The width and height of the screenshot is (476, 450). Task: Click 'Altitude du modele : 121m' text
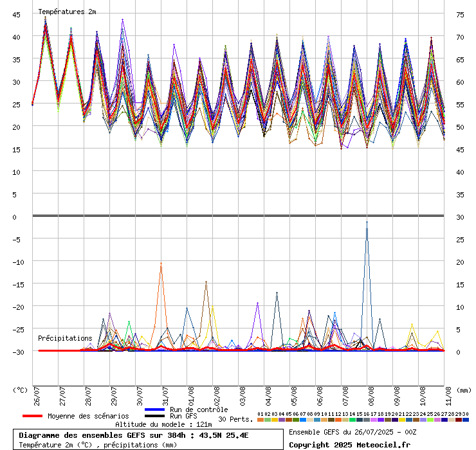(163, 424)
